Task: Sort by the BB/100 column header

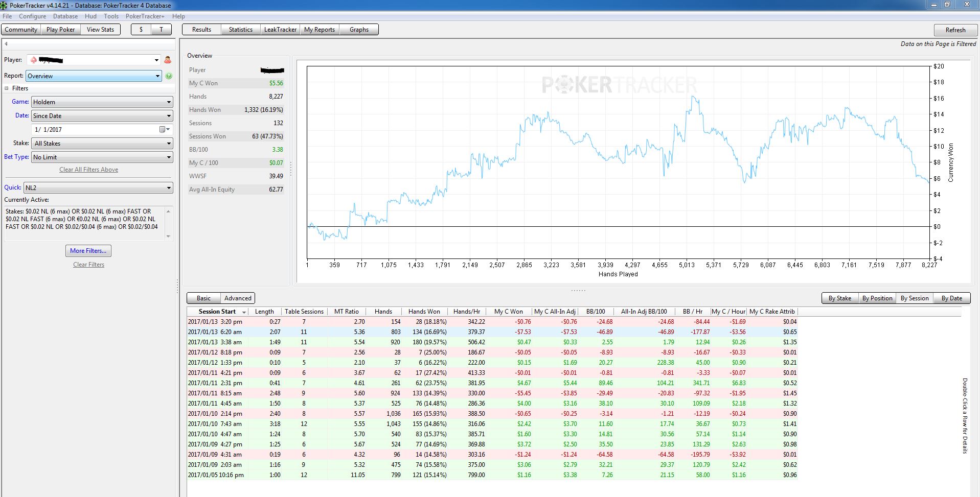Action: (x=596, y=312)
